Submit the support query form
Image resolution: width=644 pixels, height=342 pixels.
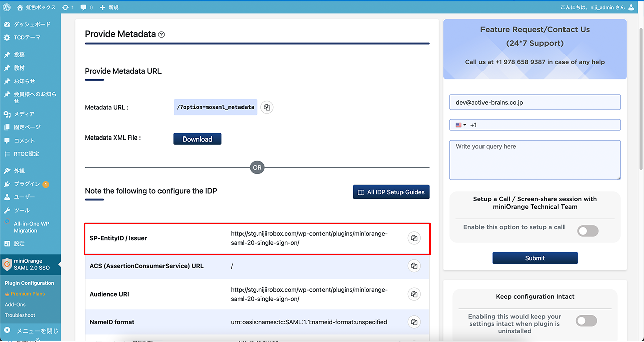(x=535, y=258)
